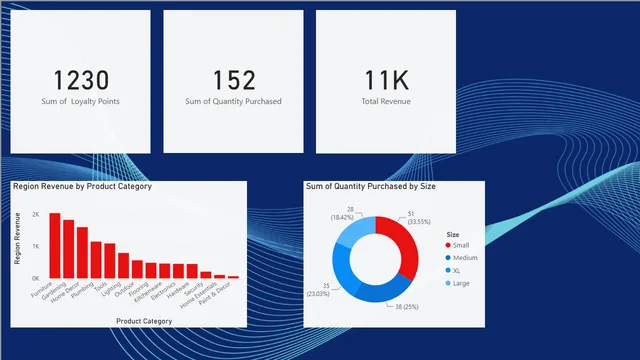The height and width of the screenshot is (360, 640).
Task: Click the '0K' y-axis label
Action: [36, 278]
